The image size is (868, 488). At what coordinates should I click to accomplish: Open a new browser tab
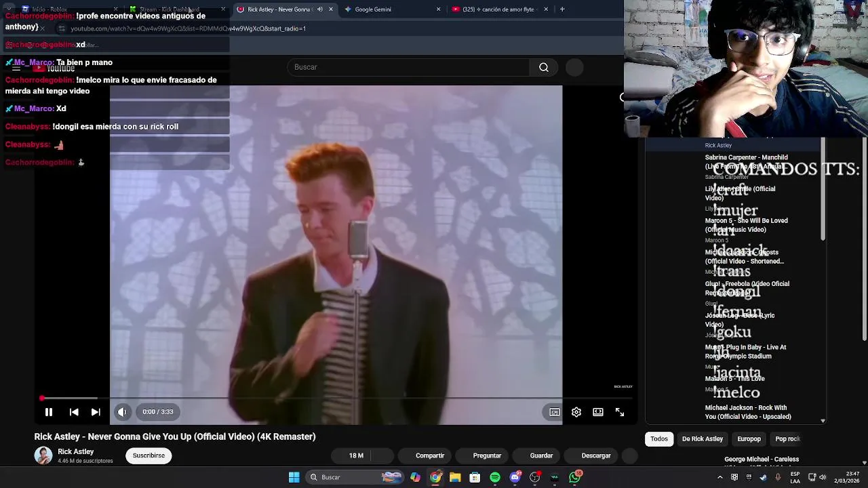tap(562, 9)
